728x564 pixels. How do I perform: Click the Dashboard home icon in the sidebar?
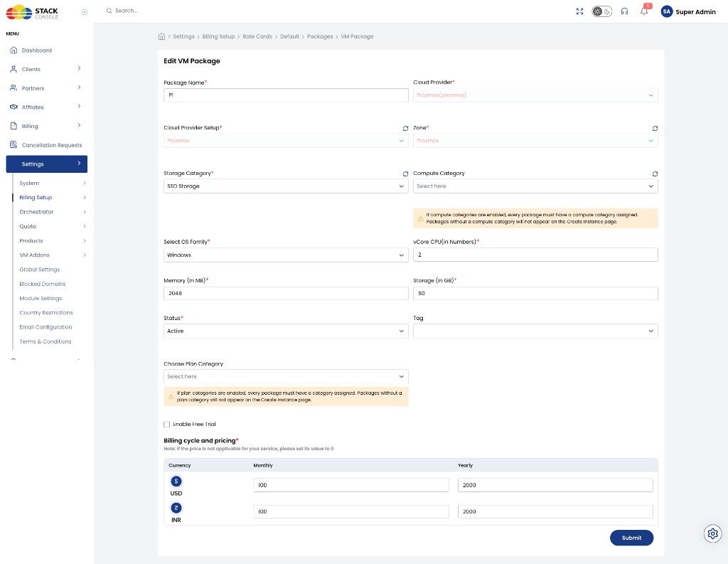14,50
